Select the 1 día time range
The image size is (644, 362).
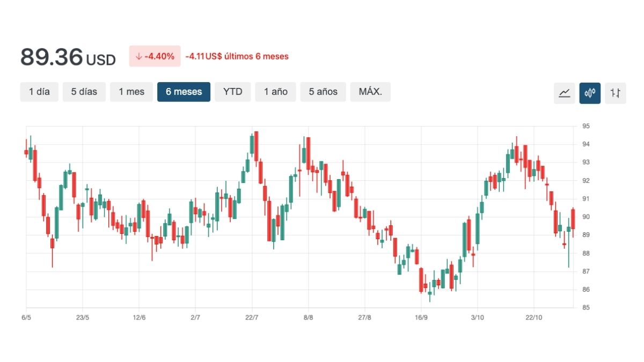(x=39, y=92)
